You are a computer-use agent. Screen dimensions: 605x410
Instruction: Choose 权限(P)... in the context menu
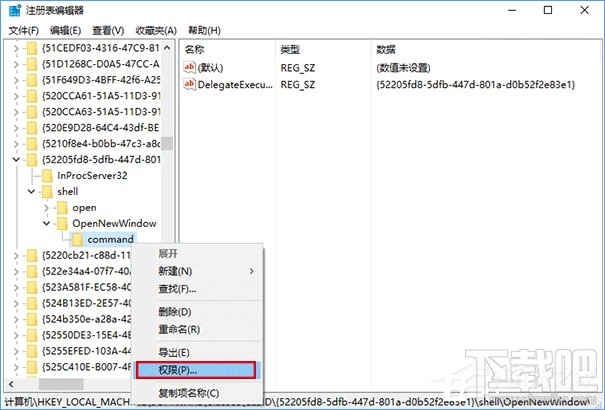click(x=198, y=370)
